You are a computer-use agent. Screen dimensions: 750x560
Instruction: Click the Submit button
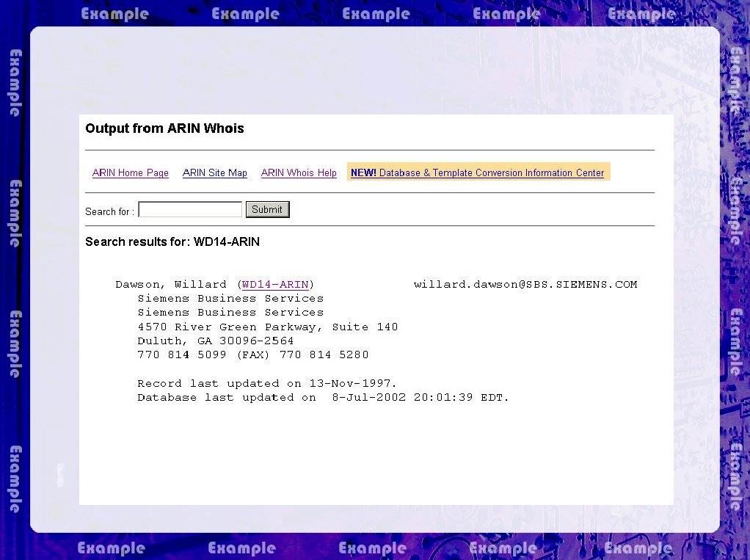(x=267, y=209)
